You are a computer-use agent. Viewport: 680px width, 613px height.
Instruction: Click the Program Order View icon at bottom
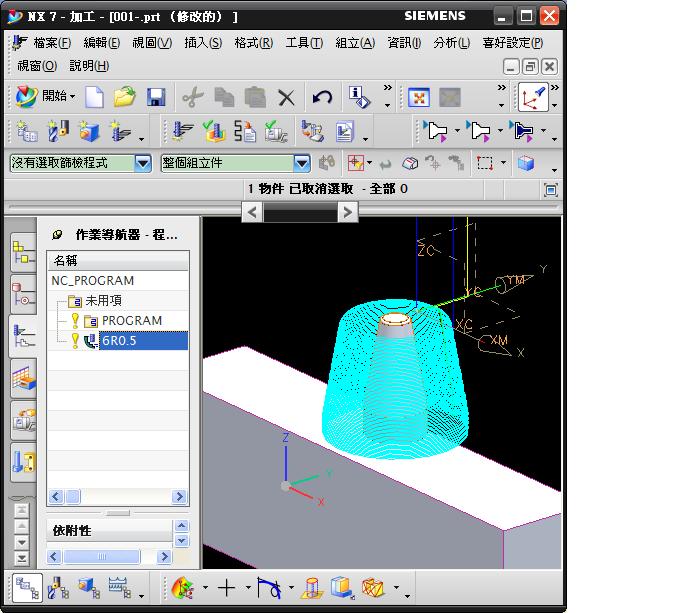click(27, 588)
